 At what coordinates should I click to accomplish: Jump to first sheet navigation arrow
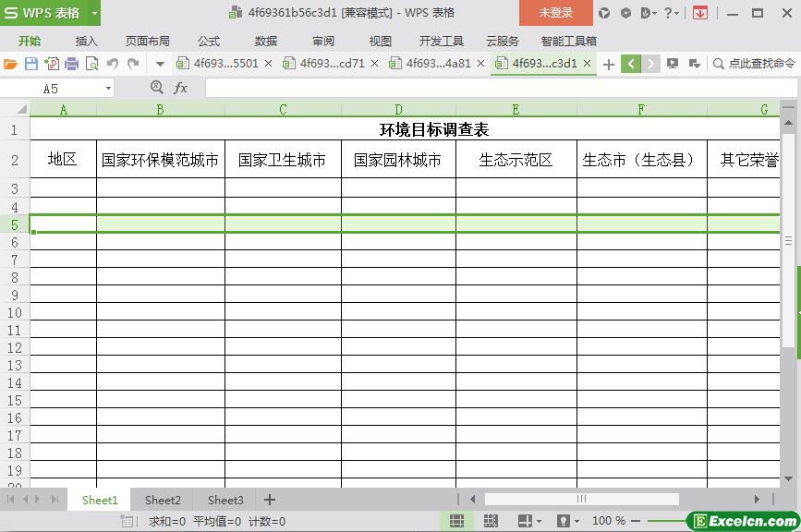11,500
